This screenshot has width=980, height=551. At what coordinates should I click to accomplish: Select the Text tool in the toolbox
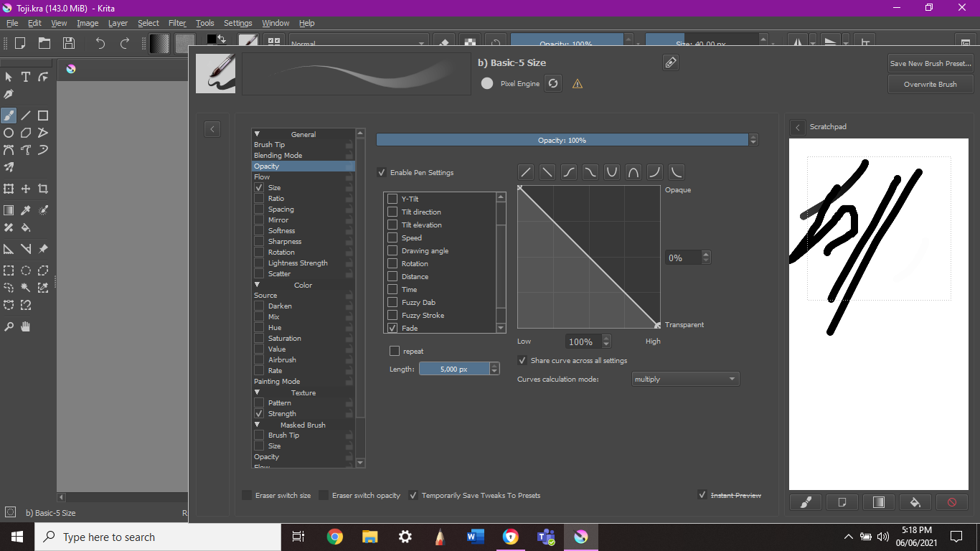[26, 77]
